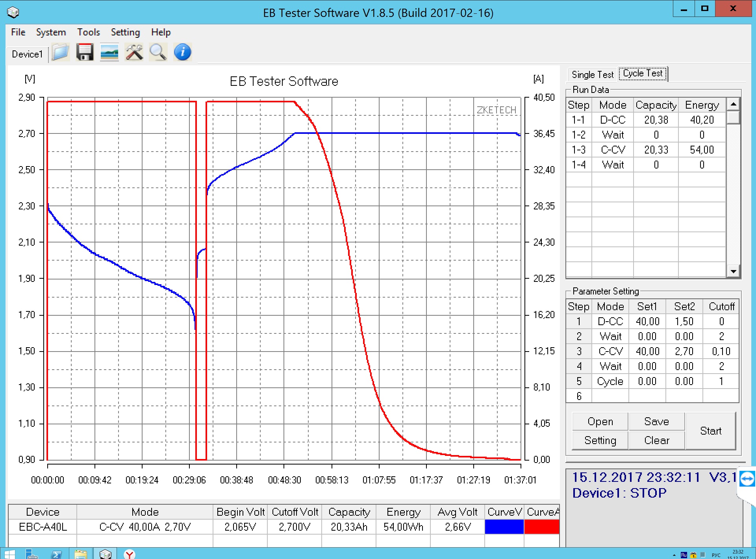Select the Cycle Test tab
Screen dimensions: 756x559
coord(643,74)
